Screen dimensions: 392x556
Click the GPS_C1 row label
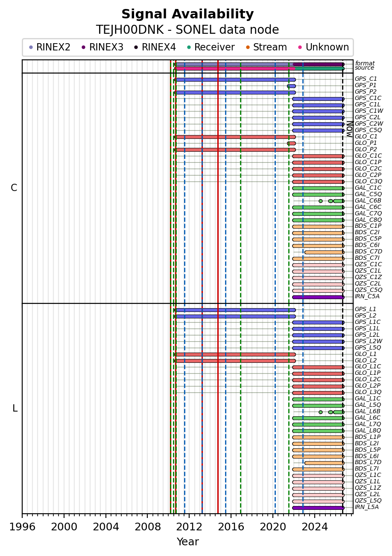pos(366,79)
